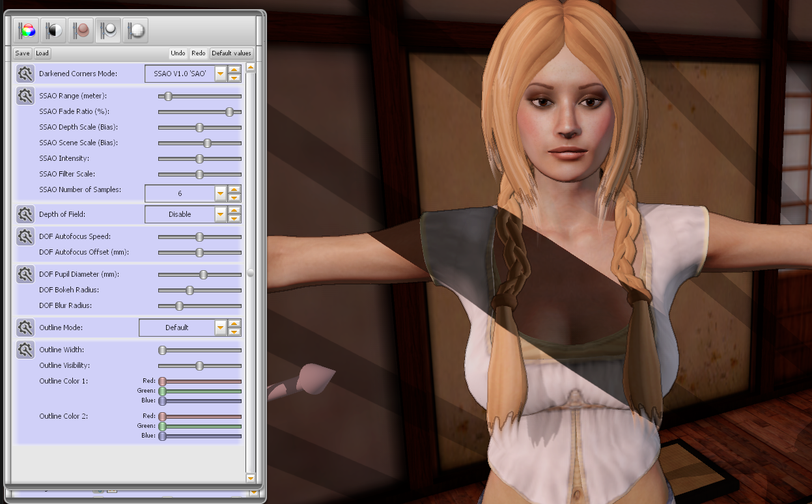Viewport: 812px width, 504px height.
Task: Step Outline Mode to previous option
Action: click(x=235, y=324)
